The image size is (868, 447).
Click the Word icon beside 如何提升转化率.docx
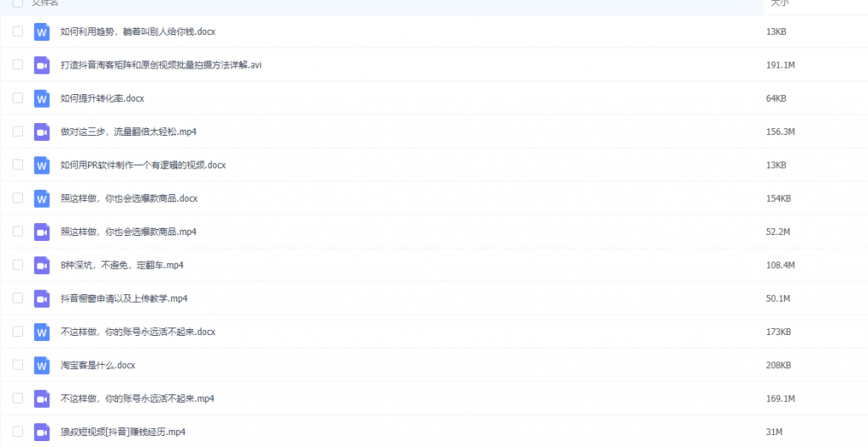pyautogui.click(x=42, y=98)
